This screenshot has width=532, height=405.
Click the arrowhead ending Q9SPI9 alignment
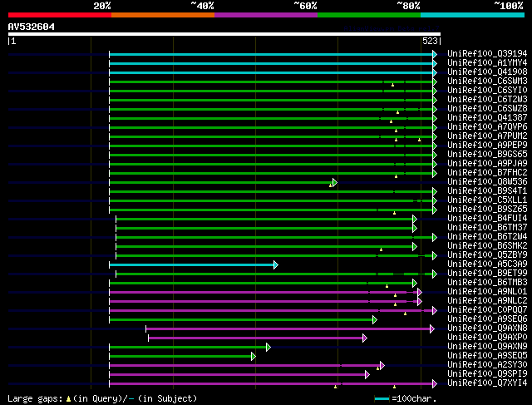(367, 374)
